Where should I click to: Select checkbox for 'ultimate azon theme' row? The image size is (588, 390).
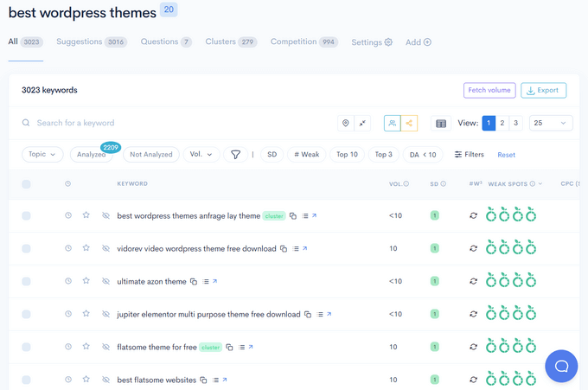26,281
